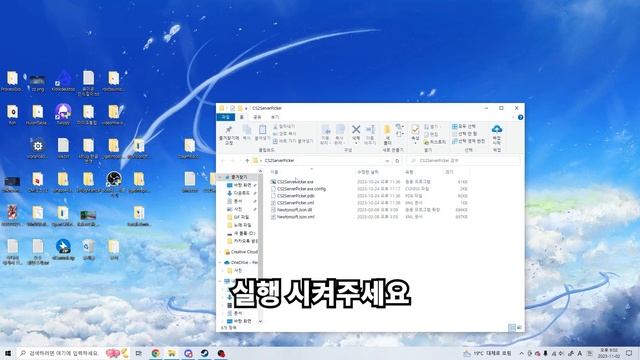
Task: Click 편집 (Edit) in the ribbon
Action: tap(431, 134)
